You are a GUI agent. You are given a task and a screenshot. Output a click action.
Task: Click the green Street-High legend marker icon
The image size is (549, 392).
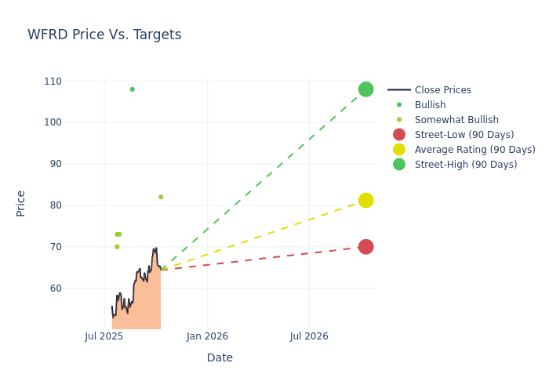399,165
